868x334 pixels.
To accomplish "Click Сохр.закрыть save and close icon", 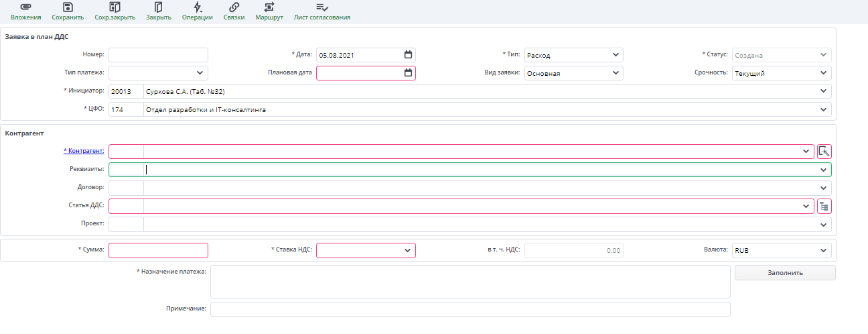I will coord(115,7).
